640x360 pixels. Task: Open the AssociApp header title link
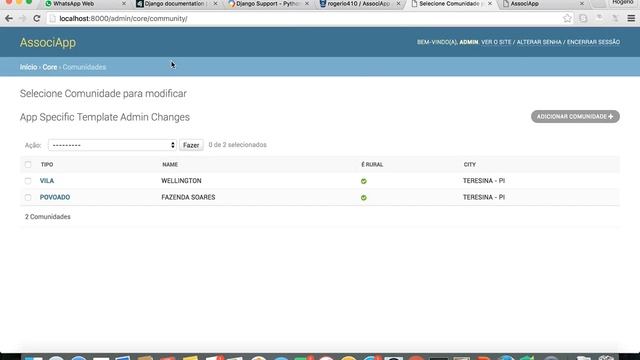(48, 42)
